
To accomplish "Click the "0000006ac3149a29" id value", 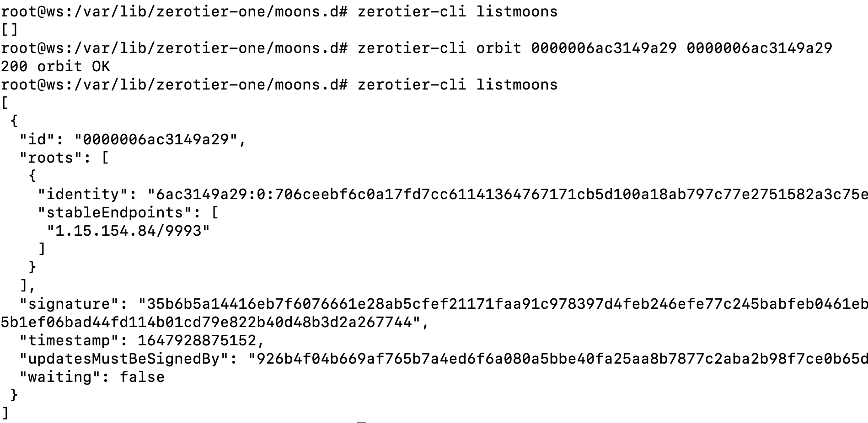I will (156, 139).
